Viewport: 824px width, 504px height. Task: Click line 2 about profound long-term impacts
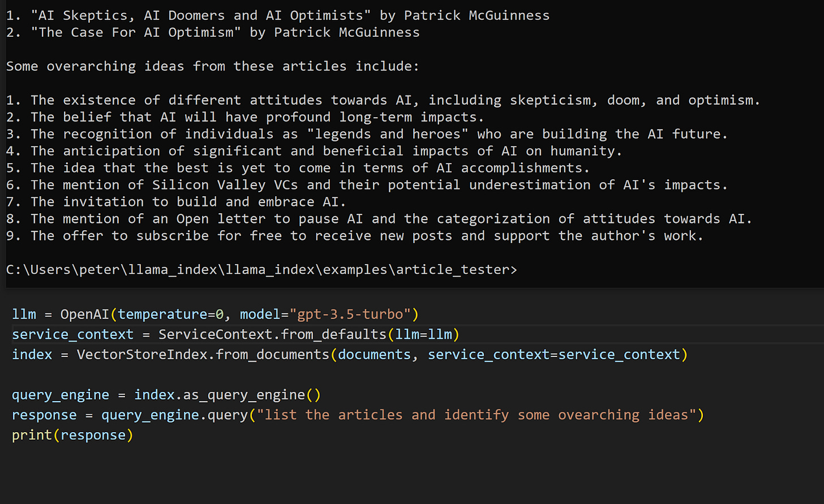[x=245, y=117]
